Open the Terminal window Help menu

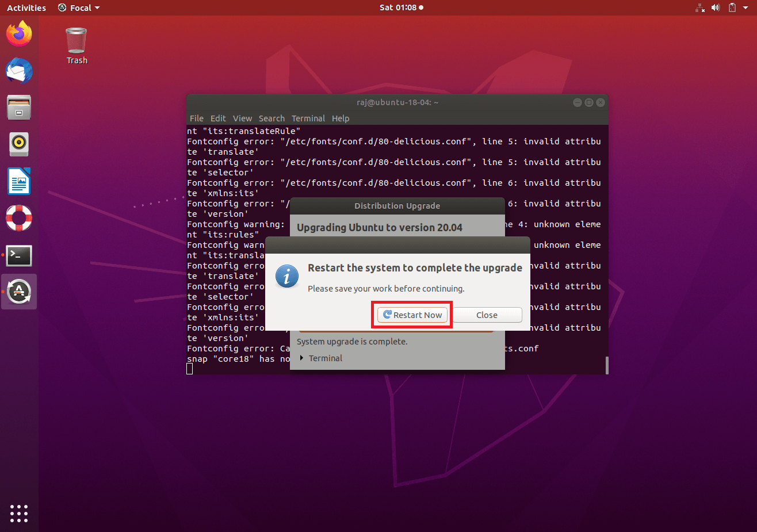pos(341,118)
